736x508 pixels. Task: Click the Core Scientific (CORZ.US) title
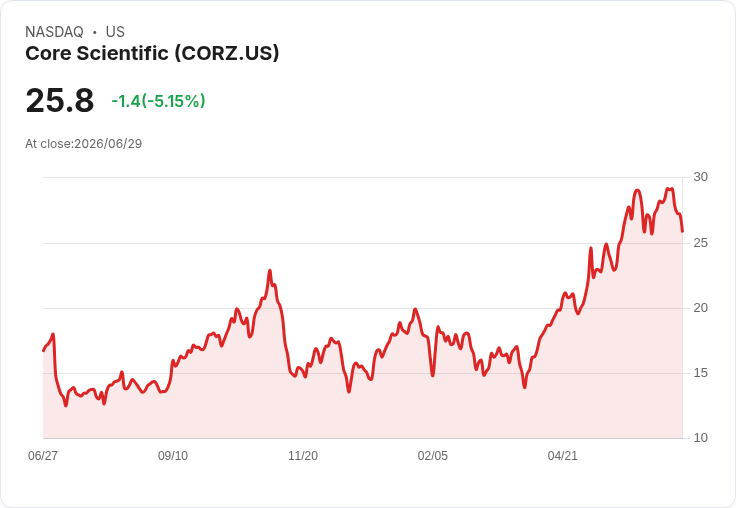point(152,54)
